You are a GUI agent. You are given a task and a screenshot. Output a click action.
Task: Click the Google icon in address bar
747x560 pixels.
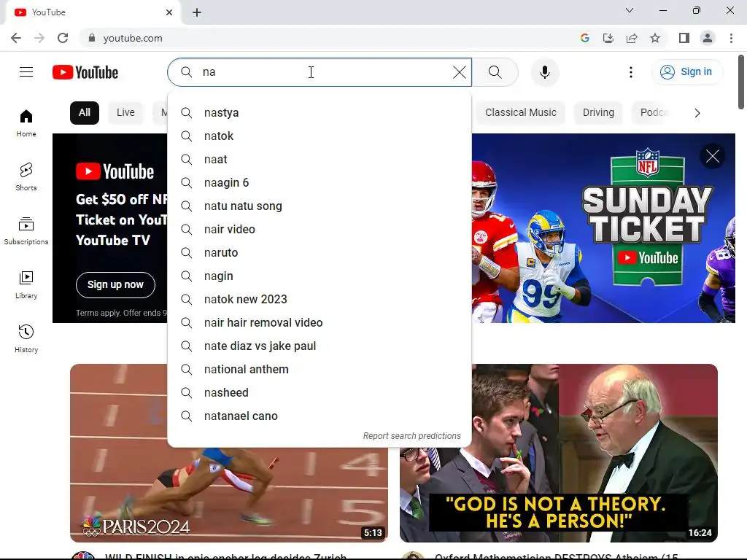click(585, 38)
